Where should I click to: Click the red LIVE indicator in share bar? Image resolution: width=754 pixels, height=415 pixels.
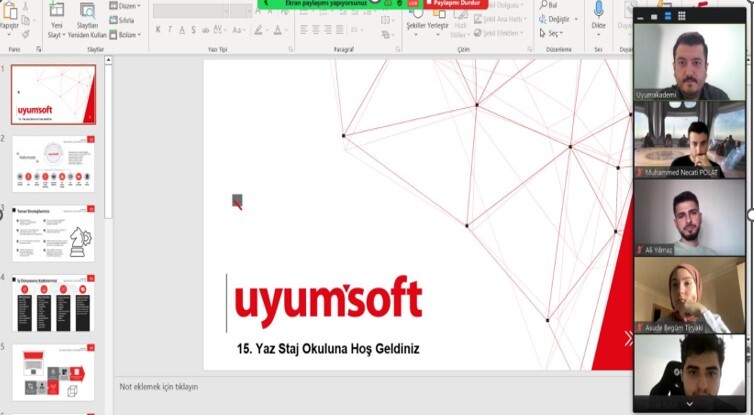tap(413, 3)
